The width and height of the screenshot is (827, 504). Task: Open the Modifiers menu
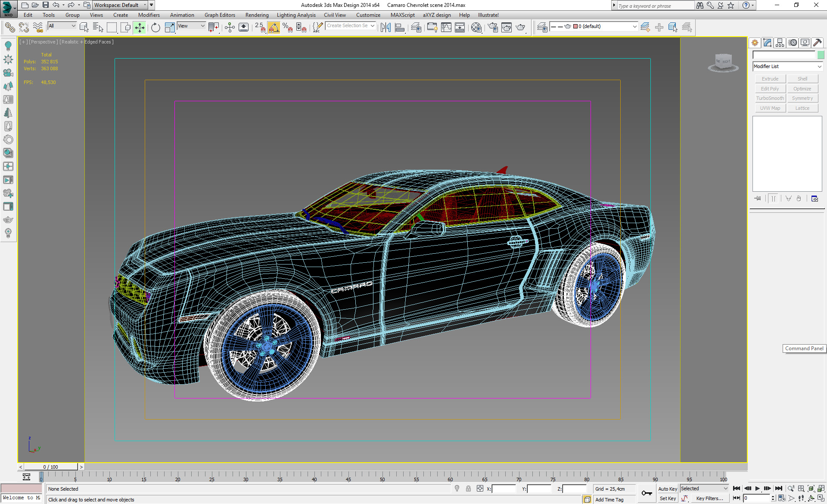[x=149, y=15]
